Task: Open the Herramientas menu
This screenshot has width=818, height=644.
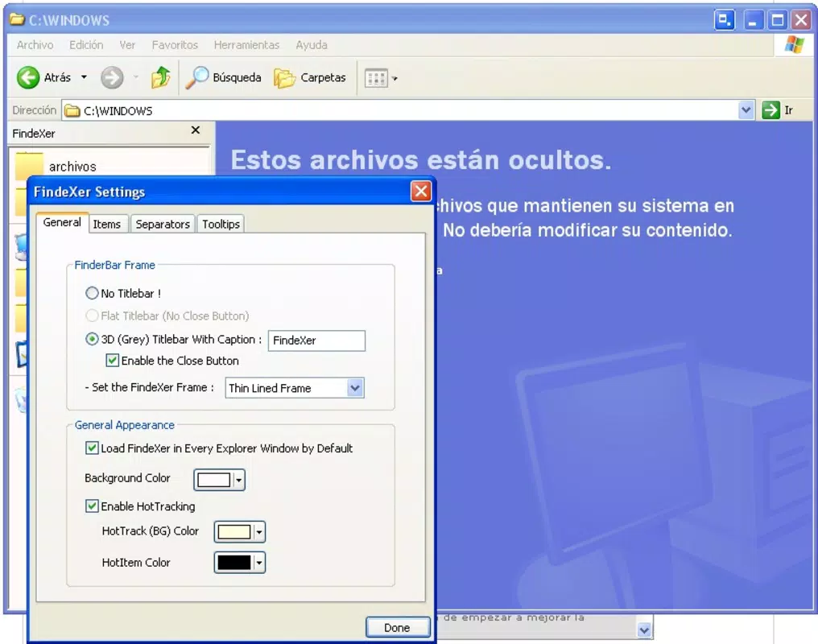Action: [246, 45]
